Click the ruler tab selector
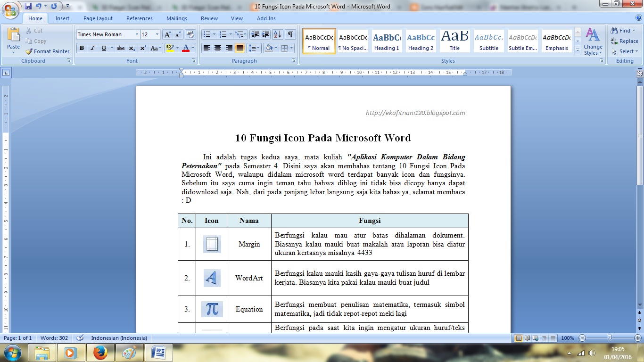644x362 pixels. tap(6, 73)
